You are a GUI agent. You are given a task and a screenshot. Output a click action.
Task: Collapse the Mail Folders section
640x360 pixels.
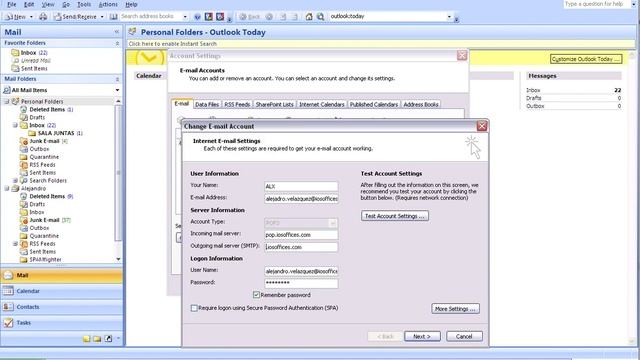(x=118, y=79)
